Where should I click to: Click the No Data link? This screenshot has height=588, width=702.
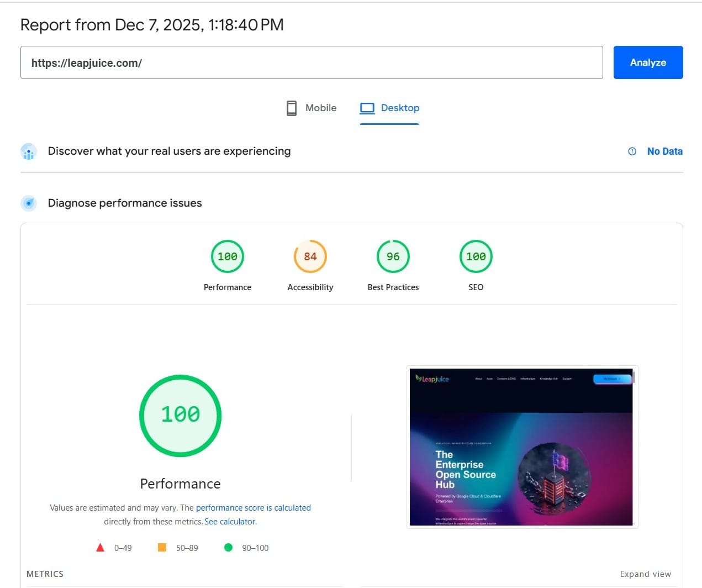point(664,151)
